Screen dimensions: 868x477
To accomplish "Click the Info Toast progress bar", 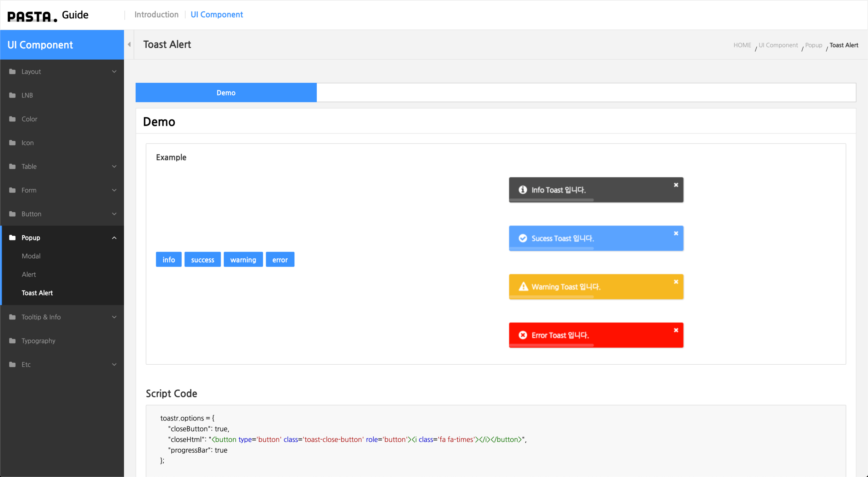I will coord(551,200).
